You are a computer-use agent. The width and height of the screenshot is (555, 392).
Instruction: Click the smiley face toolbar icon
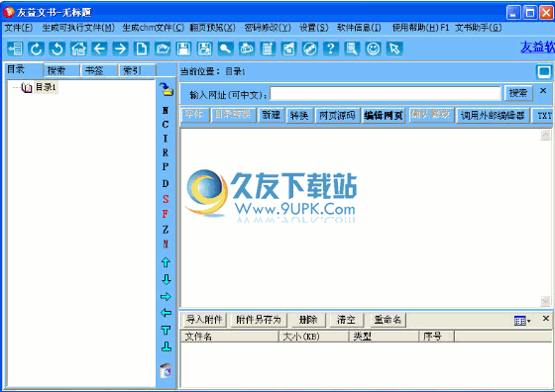click(x=373, y=49)
